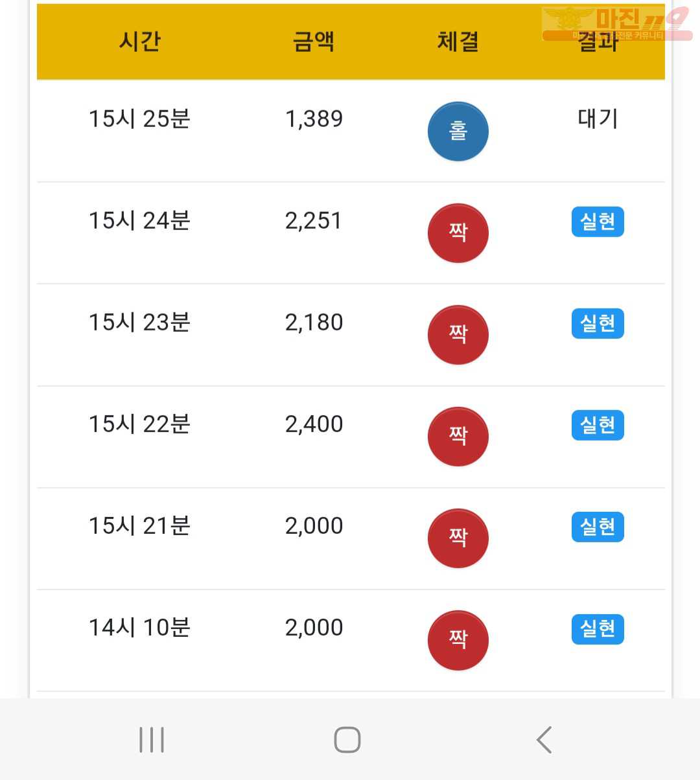Click the 실현 badge for 15시 21분
This screenshot has width=700, height=780.
[x=598, y=527]
